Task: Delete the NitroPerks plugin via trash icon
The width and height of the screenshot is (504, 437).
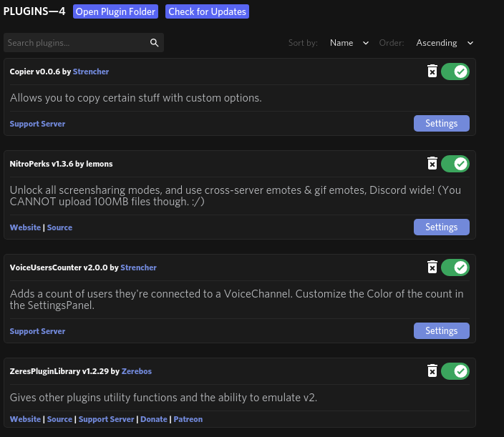Action: (x=432, y=164)
